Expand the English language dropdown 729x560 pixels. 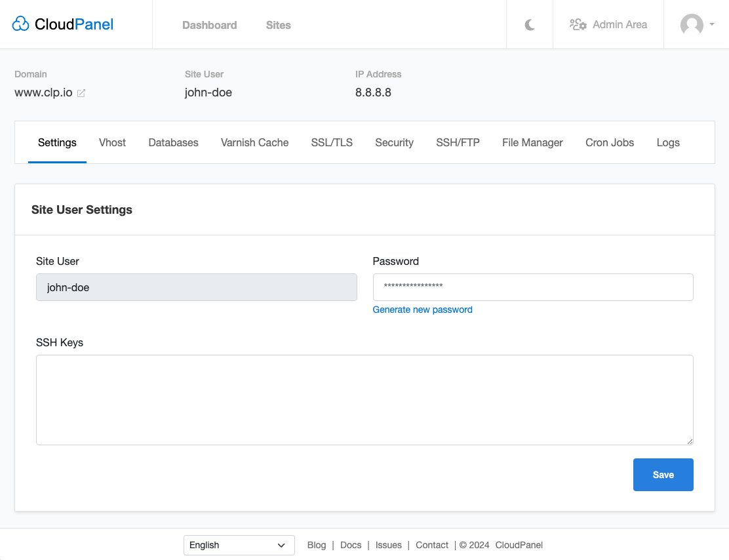[239, 545]
